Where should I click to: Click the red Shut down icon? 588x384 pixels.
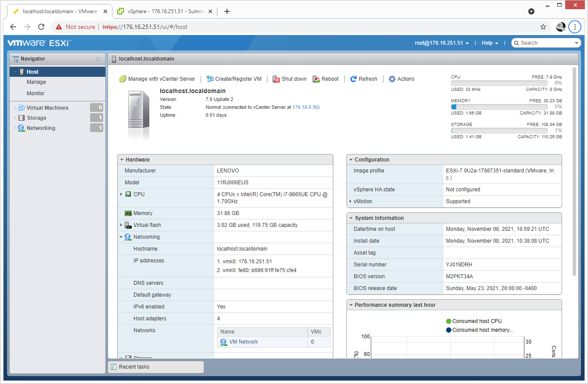click(276, 79)
